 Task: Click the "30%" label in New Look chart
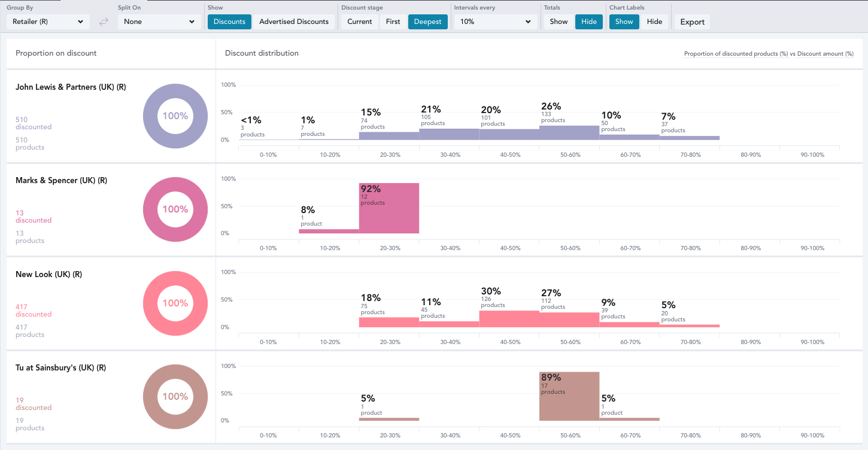click(491, 291)
